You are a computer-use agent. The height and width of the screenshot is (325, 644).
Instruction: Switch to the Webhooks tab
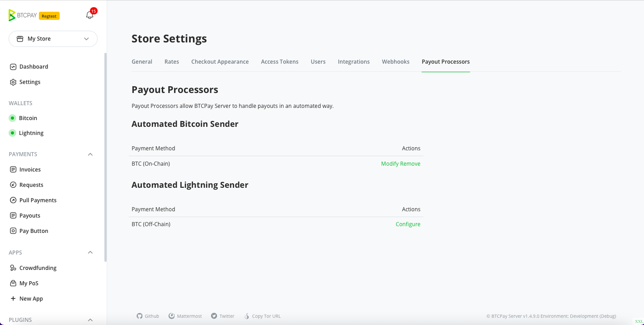[x=395, y=62]
